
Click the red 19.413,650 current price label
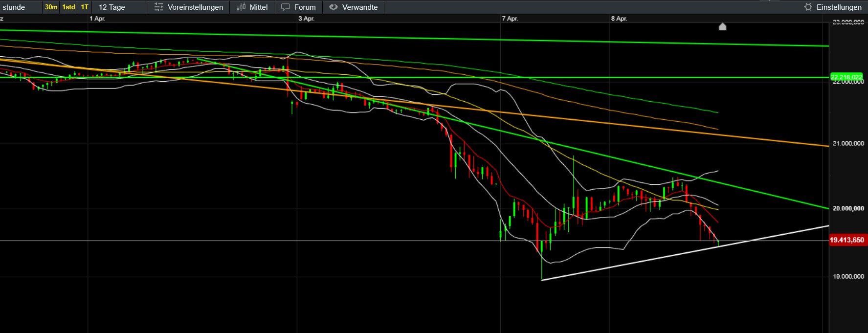pyautogui.click(x=847, y=240)
